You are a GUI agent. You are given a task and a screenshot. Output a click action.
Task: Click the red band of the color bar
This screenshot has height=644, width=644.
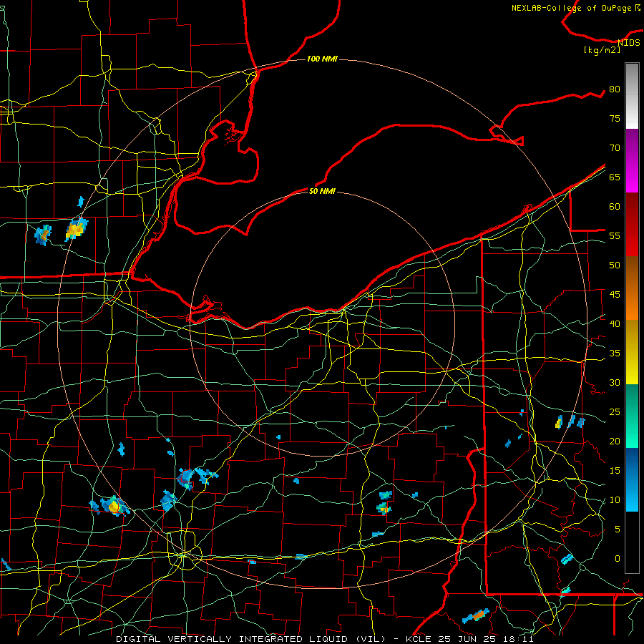click(632, 224)
